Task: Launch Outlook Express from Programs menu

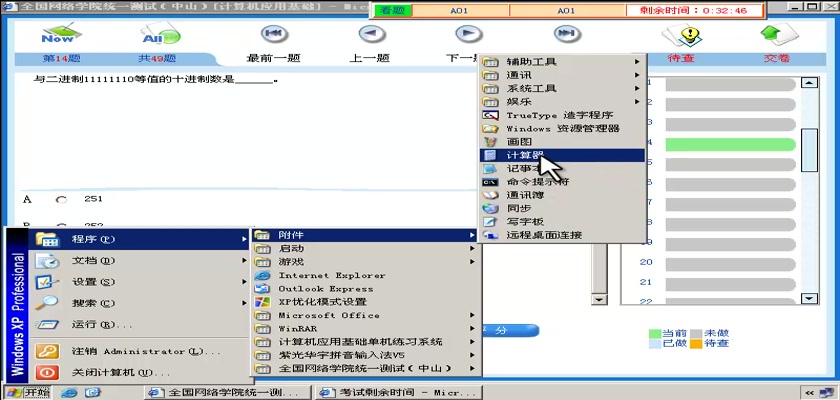Action: pos(365,289)
